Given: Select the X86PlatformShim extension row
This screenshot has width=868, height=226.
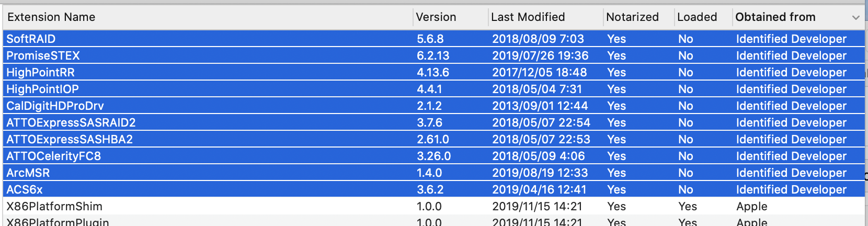Looking at the screenshot, I should click(x=433, y=206).
